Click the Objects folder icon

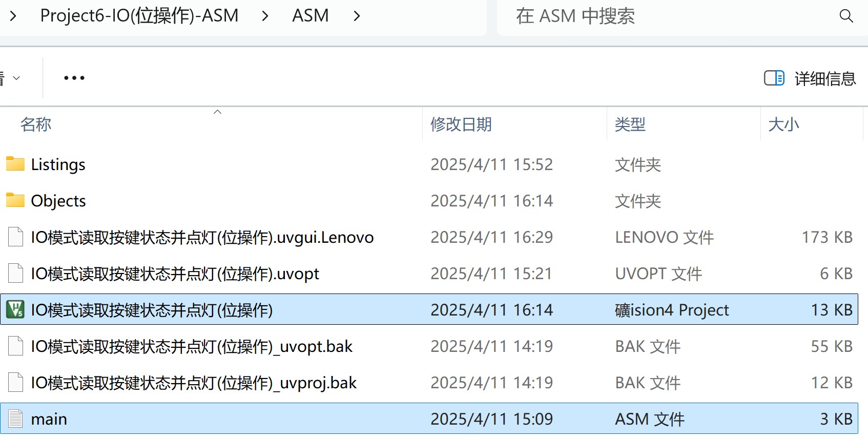click(15, 200)
